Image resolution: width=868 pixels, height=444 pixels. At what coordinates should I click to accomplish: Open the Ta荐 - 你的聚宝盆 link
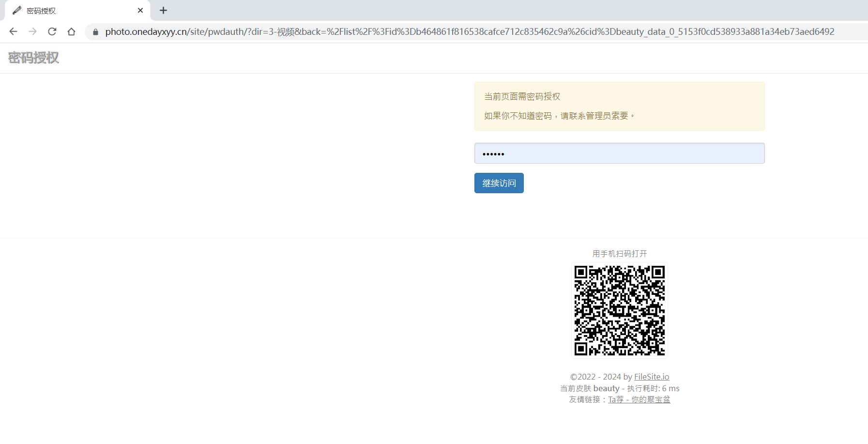639,399
